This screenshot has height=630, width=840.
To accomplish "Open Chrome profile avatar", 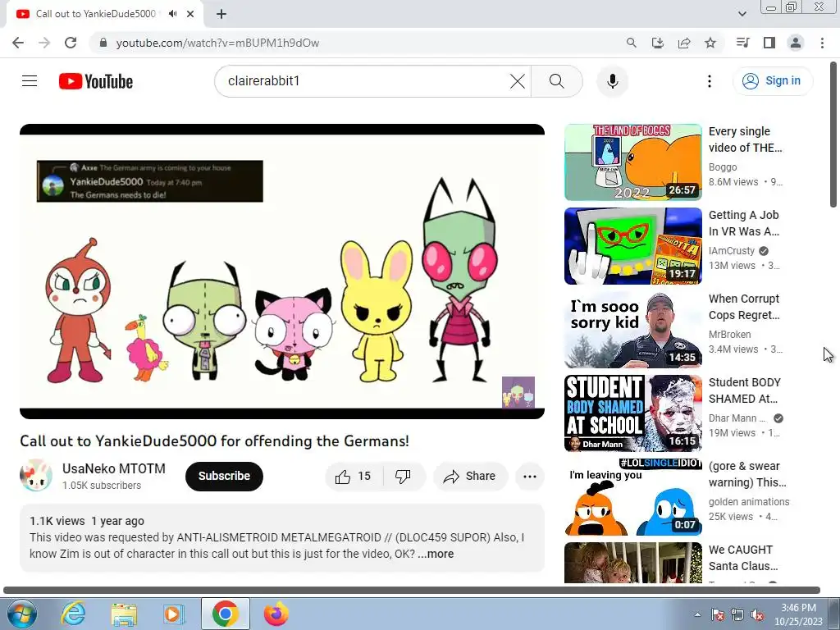I will 796,43.
